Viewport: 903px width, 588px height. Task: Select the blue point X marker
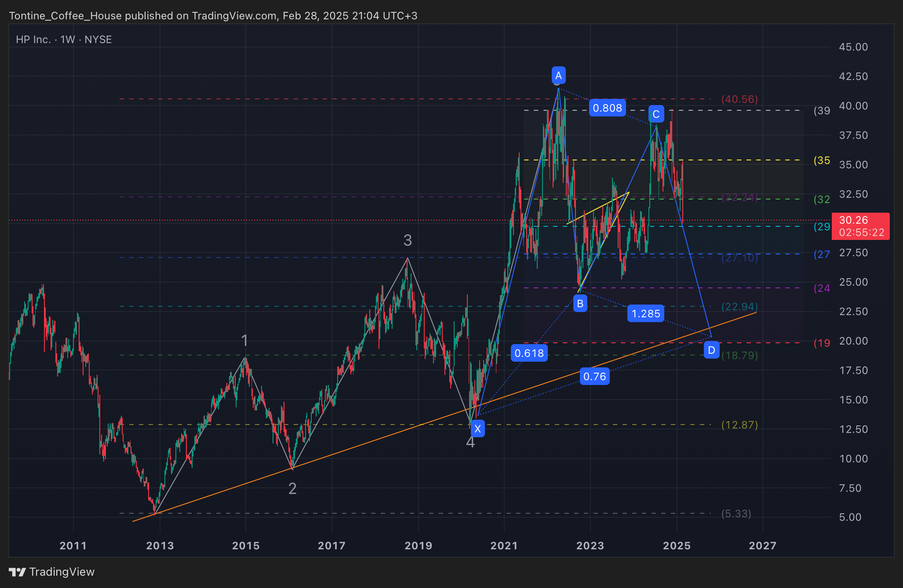[x=477, y=428]
